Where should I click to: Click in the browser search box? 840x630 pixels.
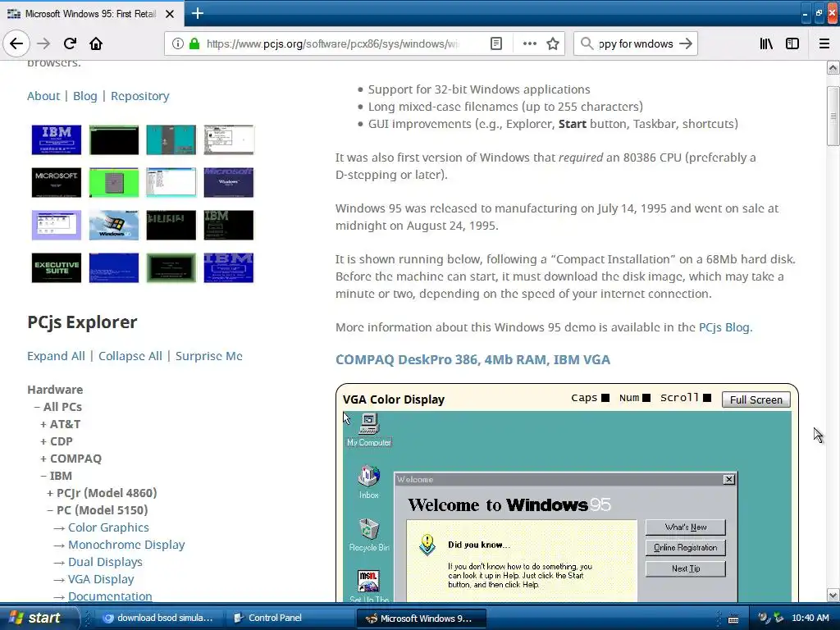(635, 43)
